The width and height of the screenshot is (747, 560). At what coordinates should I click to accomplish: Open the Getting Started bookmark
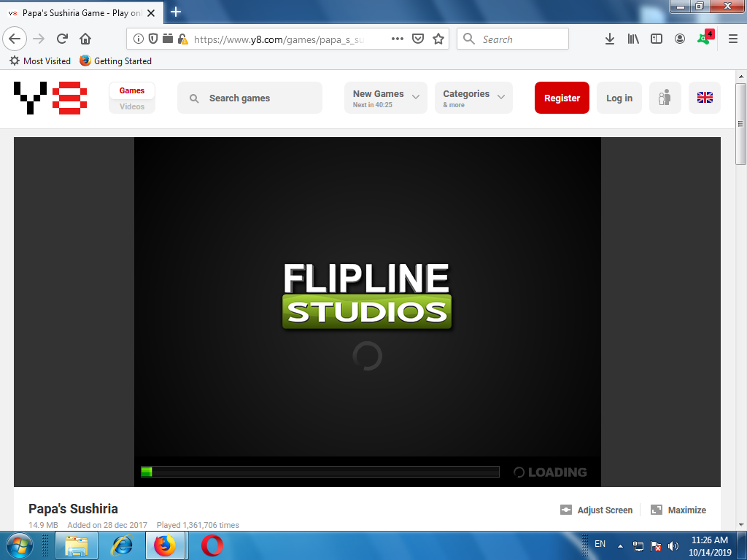point(115,61)
